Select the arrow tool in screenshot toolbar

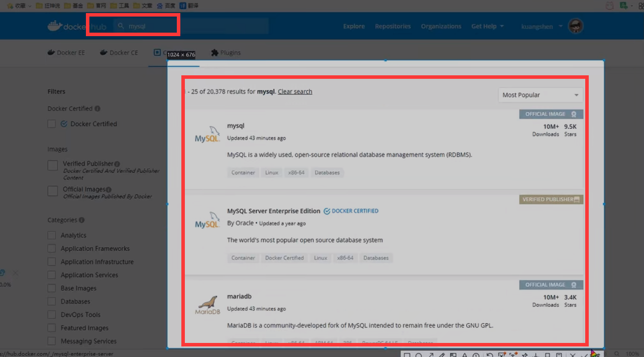(x=431, y=354)
